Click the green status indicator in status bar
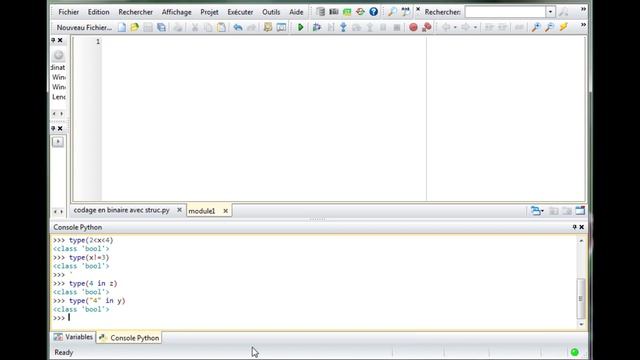 (574, 352)
